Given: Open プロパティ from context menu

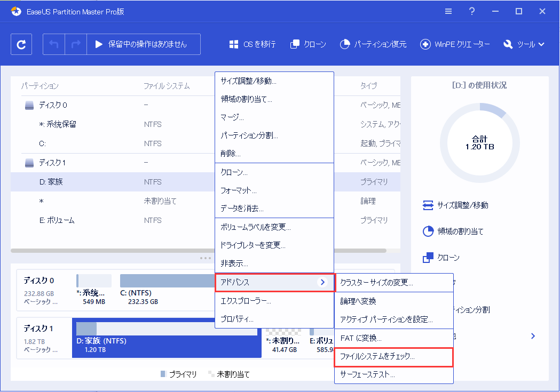Looking at the screenshot, I should [x=274, y=319].
